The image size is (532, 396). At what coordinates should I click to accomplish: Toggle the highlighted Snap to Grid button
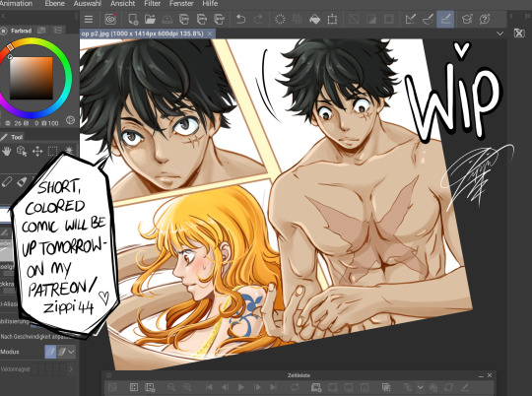[x=445, y=20]
